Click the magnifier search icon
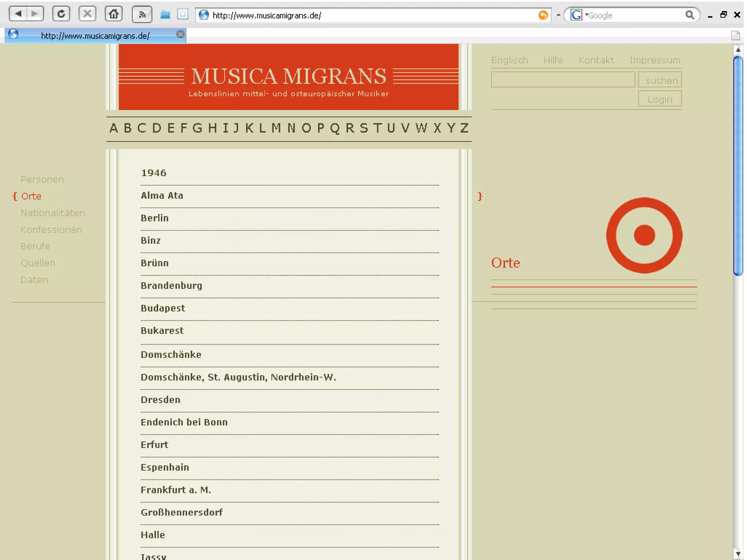Image resolution: width=747 pixels, height=560 pixels. click(689, 15)
